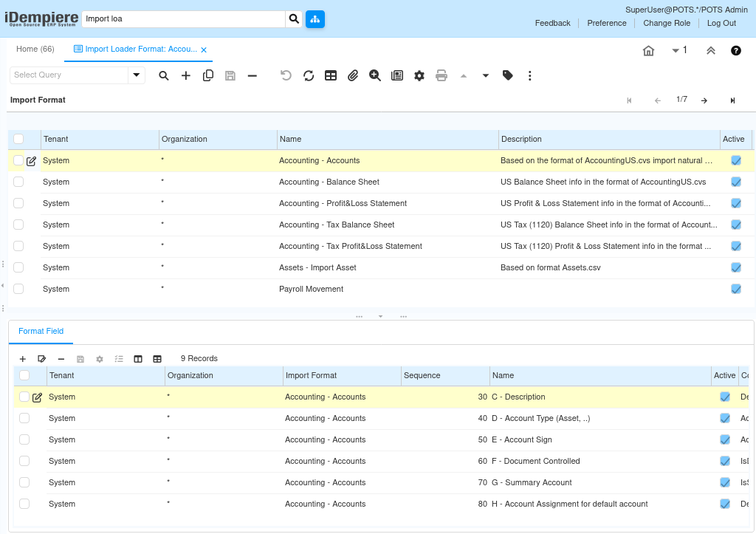Create a new record with plus icon

coord(185,76)
